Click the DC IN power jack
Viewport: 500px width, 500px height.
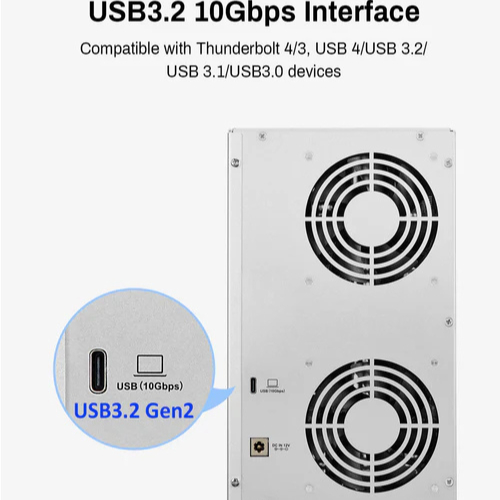pyautogui.click(x=259, y=447)
